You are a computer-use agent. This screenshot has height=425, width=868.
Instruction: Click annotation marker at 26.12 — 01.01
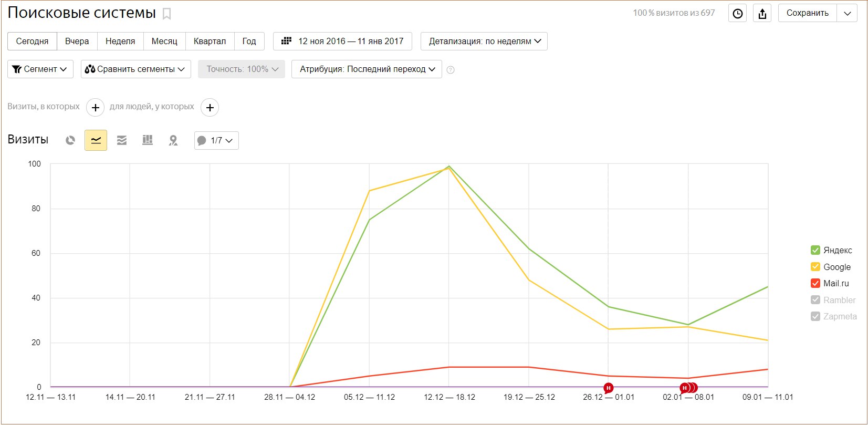pyautogui.click(x=609, y=388)
